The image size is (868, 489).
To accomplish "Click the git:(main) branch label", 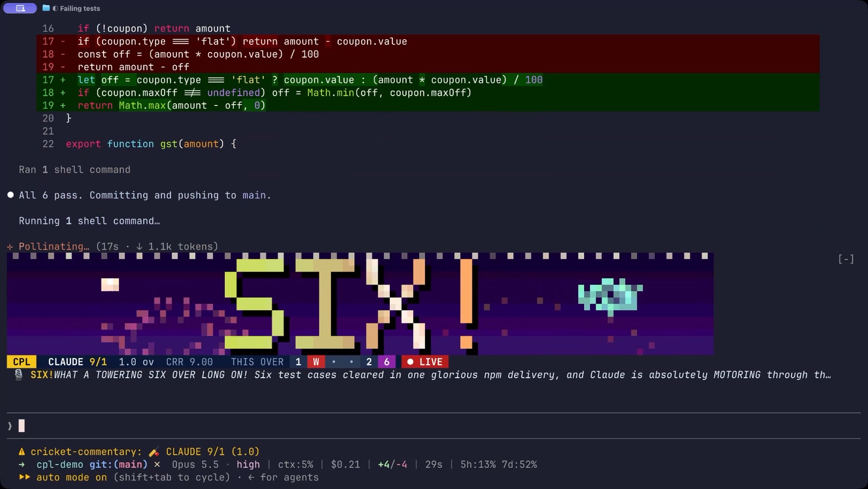I will coord(118,465).
